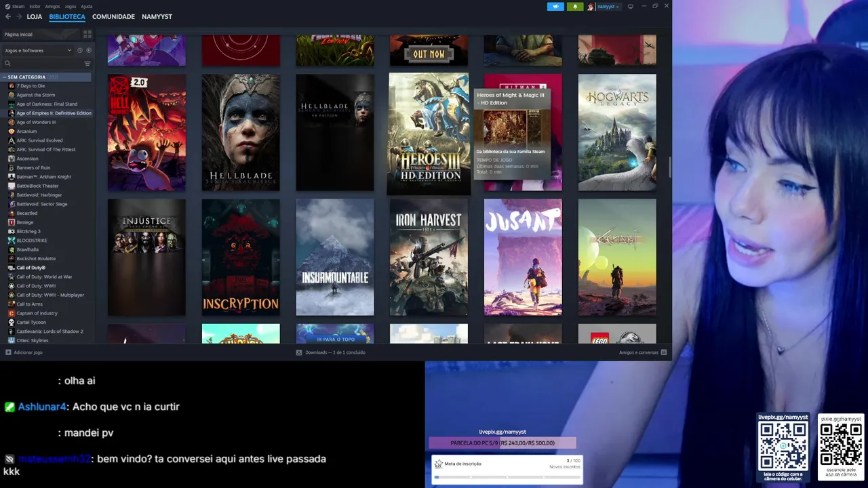Open Amigos e conversas panel
The width and height of the screenshot is (868, 488).
coord(643,352)
